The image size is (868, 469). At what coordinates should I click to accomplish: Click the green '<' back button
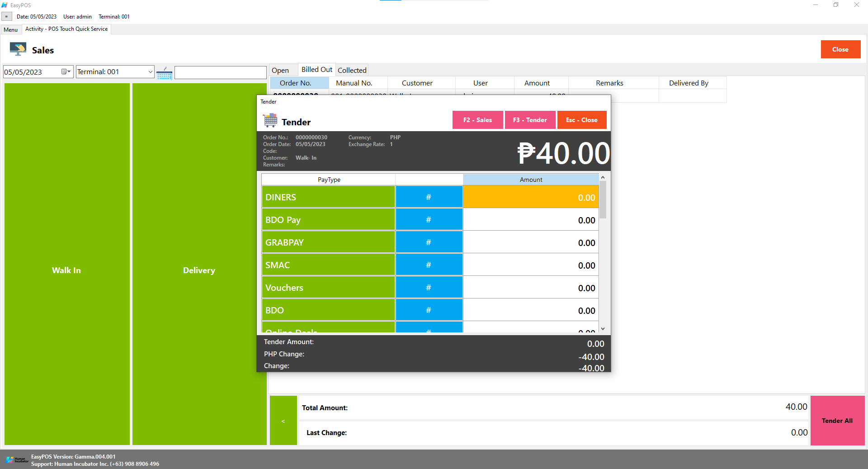point(283,421)
